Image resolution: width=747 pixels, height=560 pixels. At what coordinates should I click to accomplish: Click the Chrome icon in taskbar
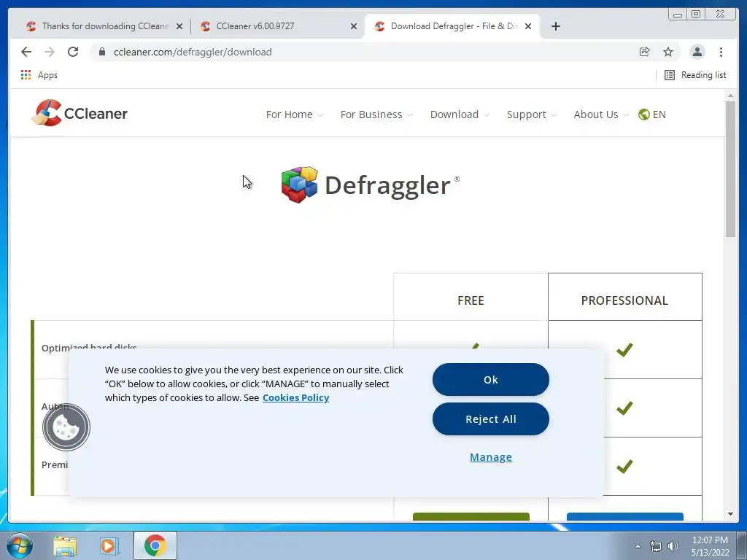coord(155,545)
